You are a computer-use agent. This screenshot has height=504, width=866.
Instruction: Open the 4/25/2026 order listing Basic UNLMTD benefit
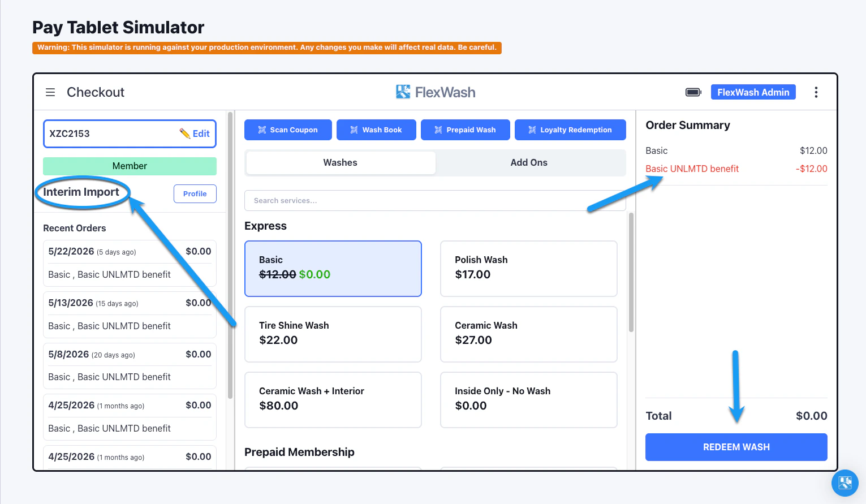pos(130,417)
